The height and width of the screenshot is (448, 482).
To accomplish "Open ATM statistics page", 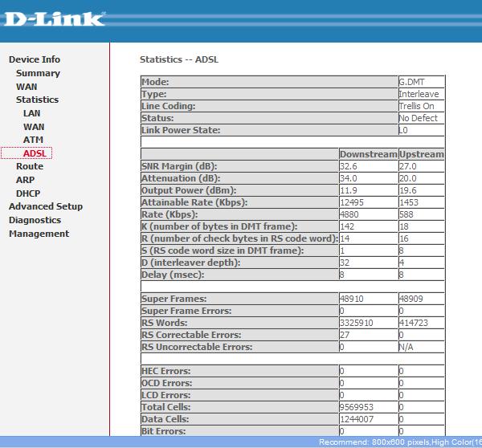I will [x=33, y=140].
